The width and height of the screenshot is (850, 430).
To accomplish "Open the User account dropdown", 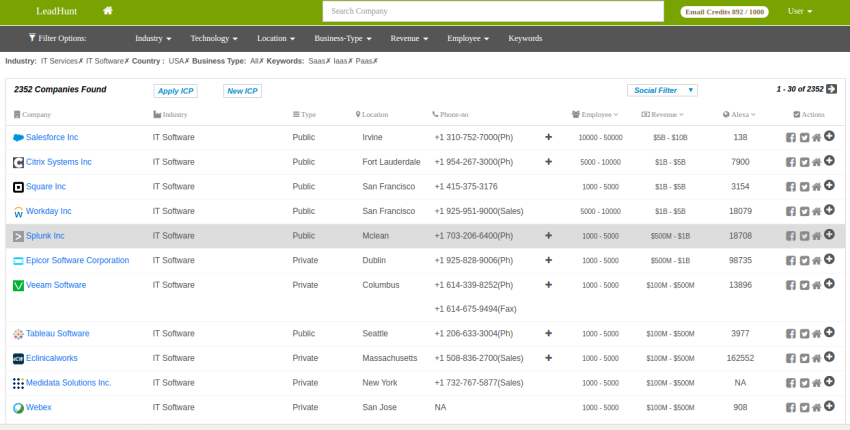I will pos(800,11).
